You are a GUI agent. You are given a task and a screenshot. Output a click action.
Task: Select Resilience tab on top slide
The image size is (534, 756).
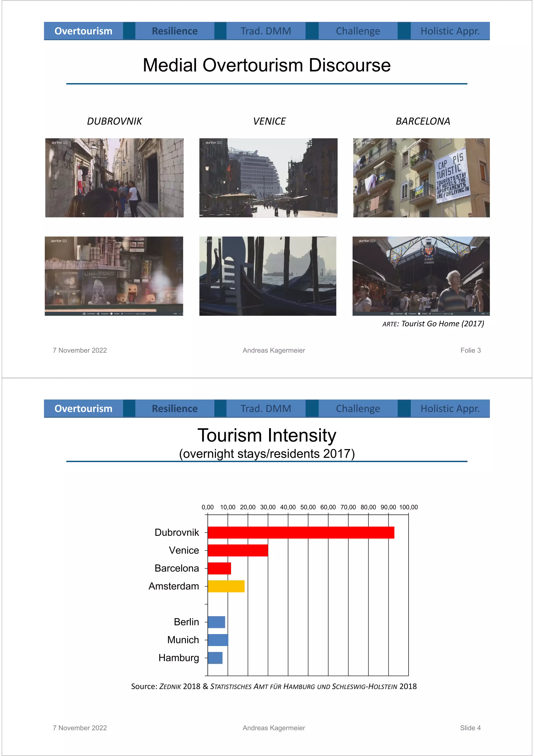[175, 31]
